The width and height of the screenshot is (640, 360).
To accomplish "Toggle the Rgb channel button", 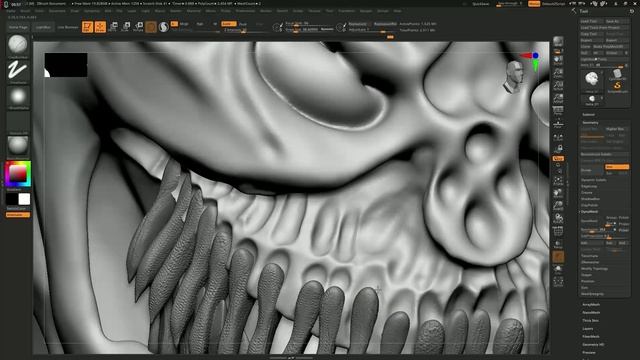I will tap(200, 24).
